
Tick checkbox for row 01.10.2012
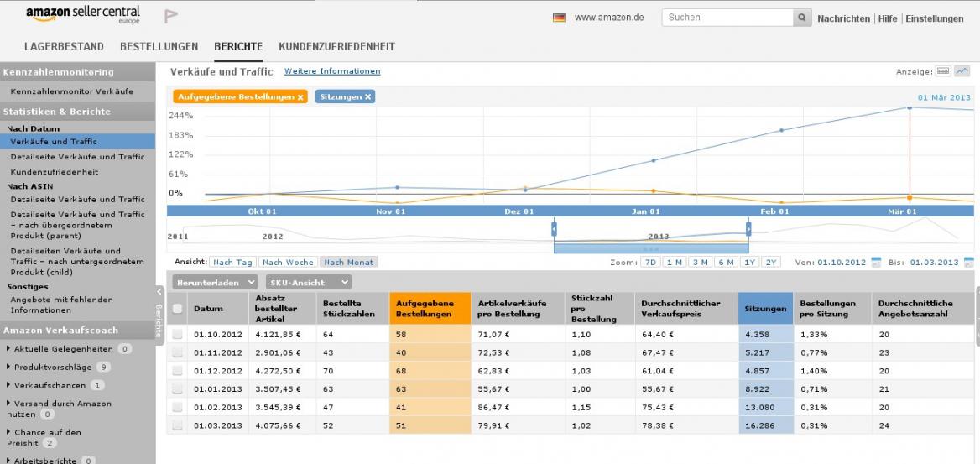(x=178, y=335)
